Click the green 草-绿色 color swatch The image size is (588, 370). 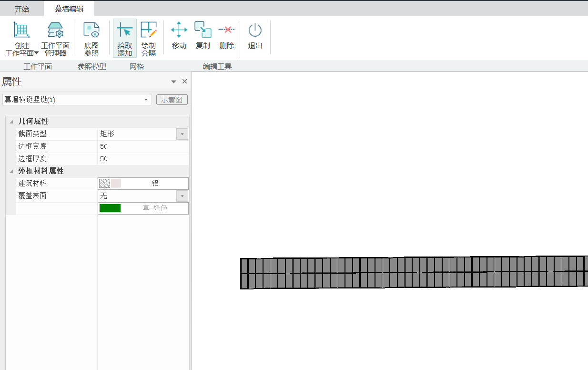[x=110, y=208]
